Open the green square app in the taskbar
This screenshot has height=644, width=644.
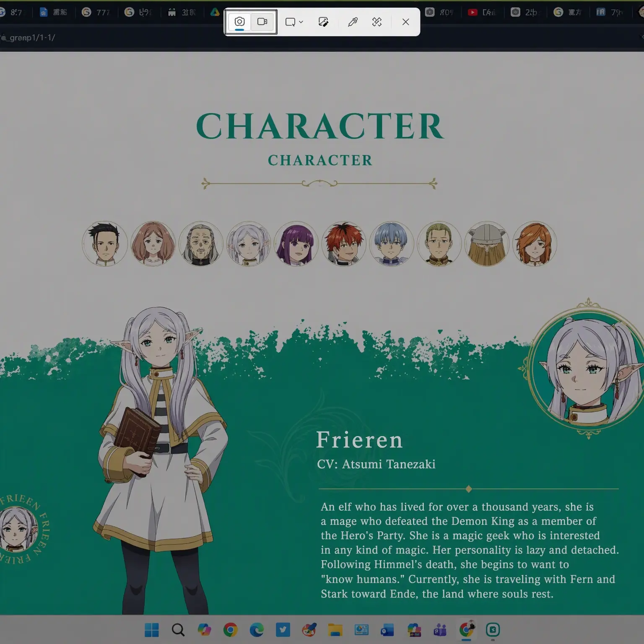493,630
